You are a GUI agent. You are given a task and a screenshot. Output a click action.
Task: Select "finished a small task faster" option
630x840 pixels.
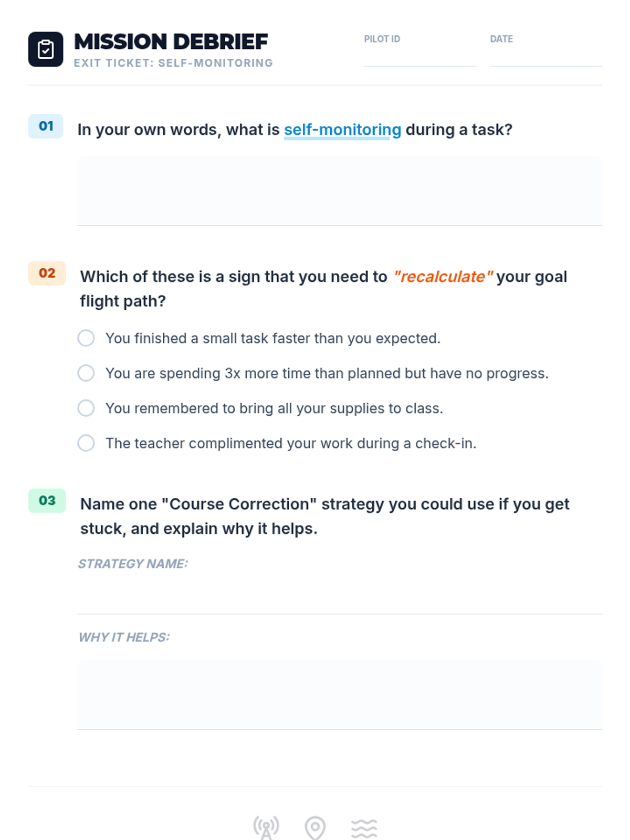(86, 338)
